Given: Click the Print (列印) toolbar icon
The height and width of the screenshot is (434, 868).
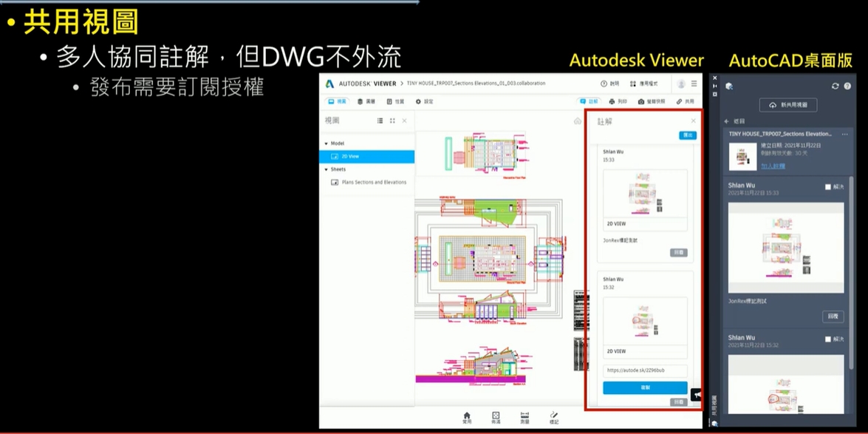Looking at the screenshot, I should coord(618,101).
